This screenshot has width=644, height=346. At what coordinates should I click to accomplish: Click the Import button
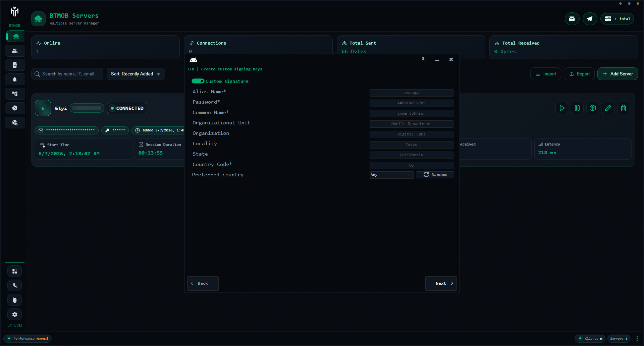(x=546, y=74)
